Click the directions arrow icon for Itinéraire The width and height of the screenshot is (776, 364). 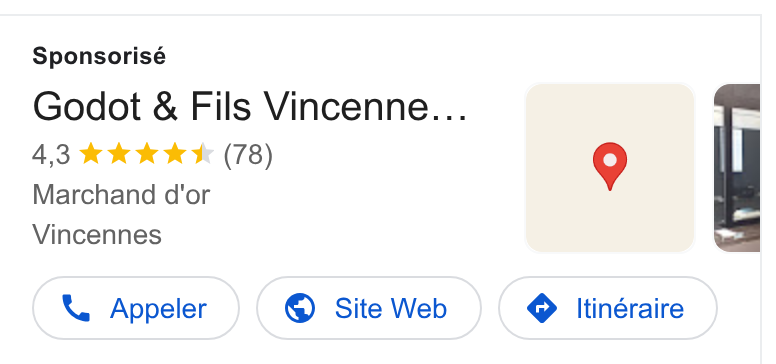pos(542,308)
